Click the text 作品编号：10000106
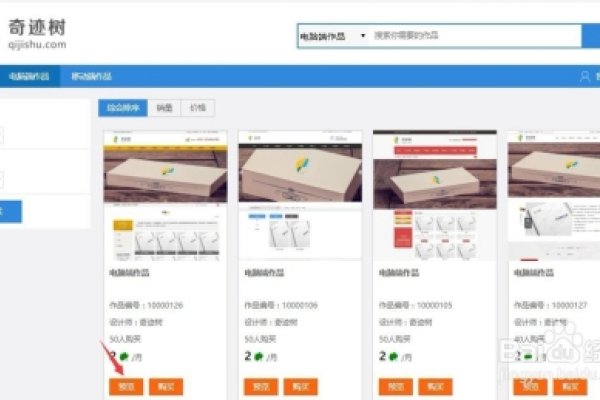This screenshot has width=600, height=400. (x=281, y=305)
